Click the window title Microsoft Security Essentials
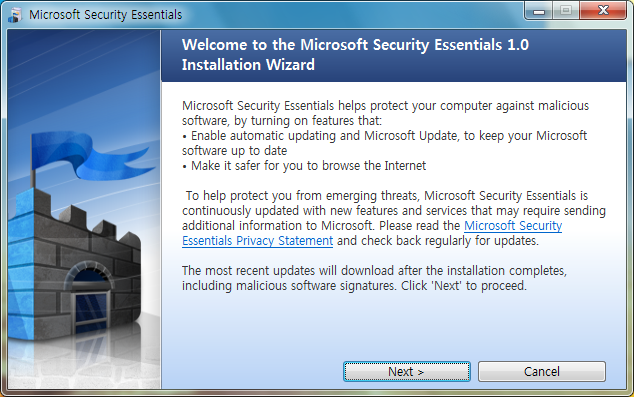This screenshot has height=397, width=634. coord(106,15)
